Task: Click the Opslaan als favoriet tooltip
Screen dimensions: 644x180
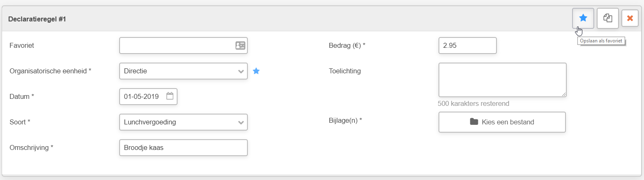Action: (601, 41)
